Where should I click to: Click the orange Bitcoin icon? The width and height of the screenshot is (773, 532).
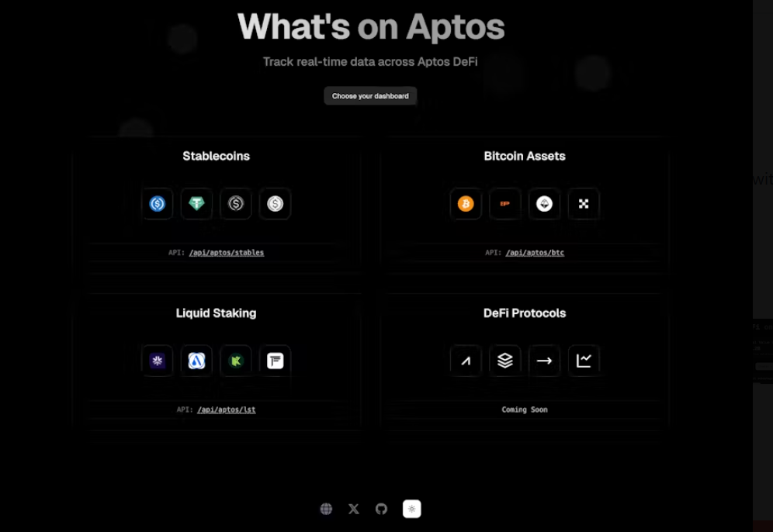point(466,203)
